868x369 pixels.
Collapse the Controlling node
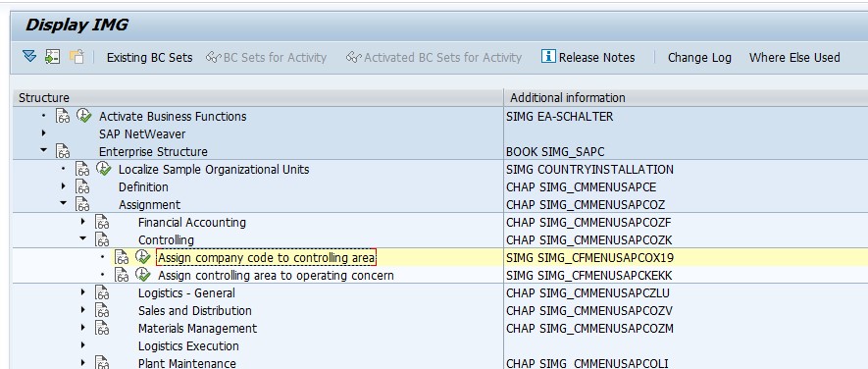83,238
